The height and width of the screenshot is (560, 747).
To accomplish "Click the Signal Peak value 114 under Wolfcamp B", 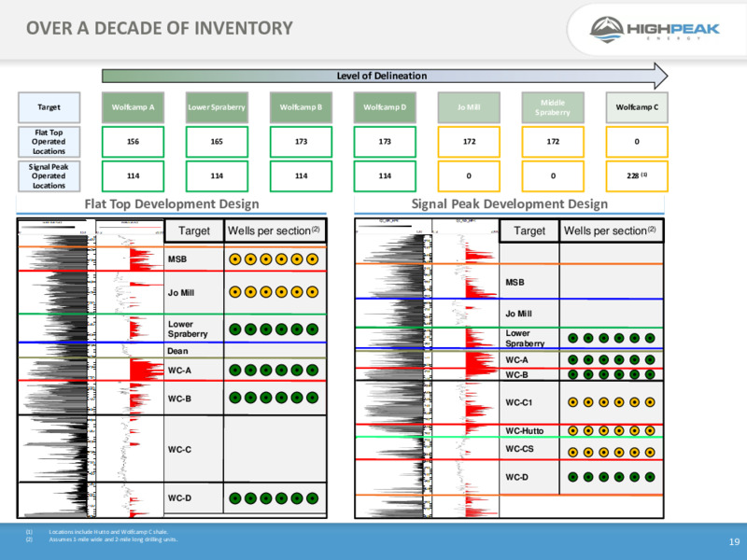I will tap(301, 176).
